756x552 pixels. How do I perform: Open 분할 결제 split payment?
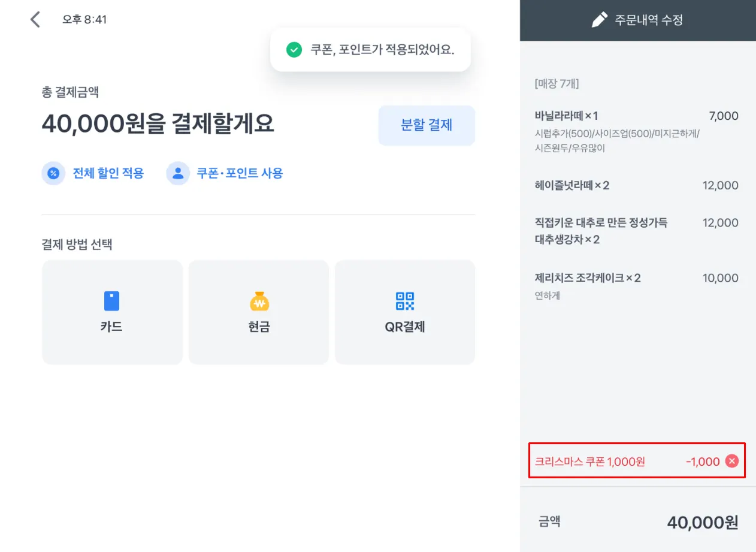click(x=427, y=125)
